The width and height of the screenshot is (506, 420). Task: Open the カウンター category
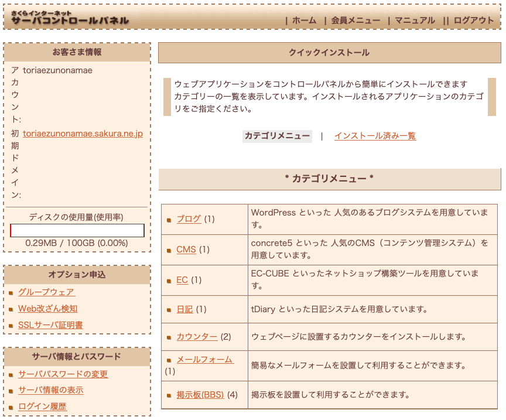tap(197, 337)
